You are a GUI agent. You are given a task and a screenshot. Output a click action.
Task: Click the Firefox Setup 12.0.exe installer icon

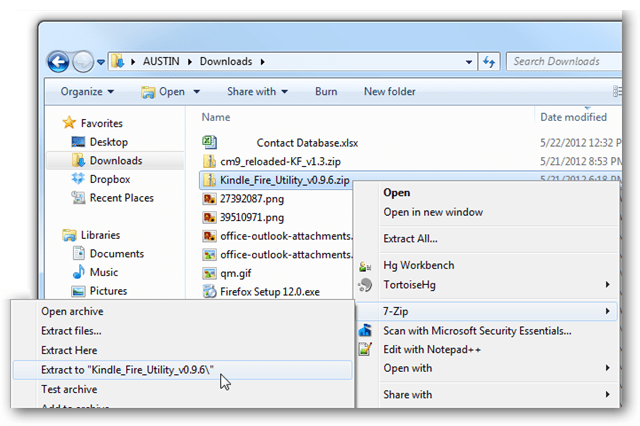point(209,291)
